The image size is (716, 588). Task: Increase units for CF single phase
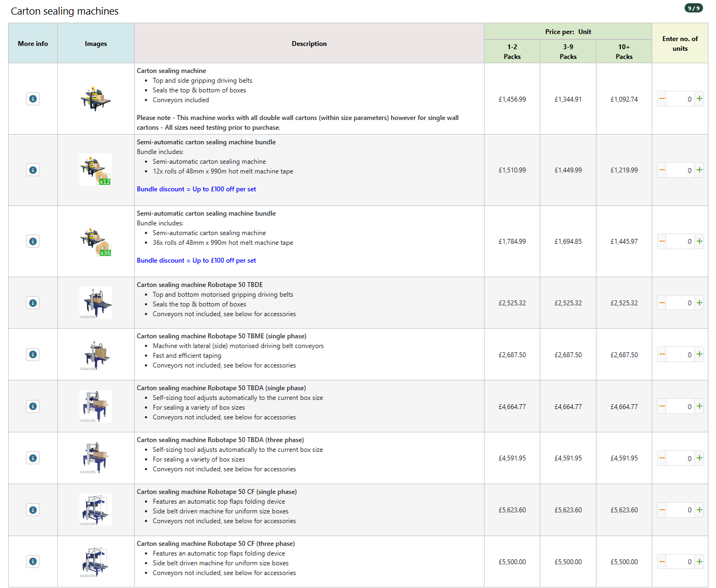[x=699, y=510]
